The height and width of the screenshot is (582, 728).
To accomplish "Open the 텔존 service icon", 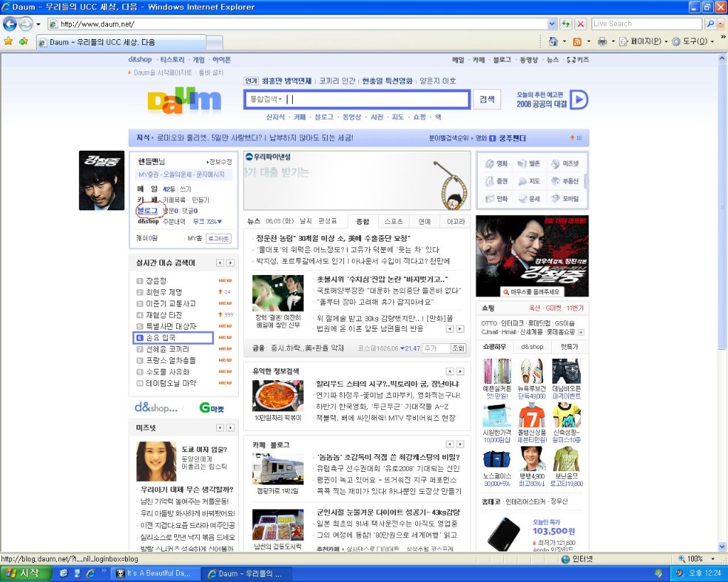I will point(529,163).
